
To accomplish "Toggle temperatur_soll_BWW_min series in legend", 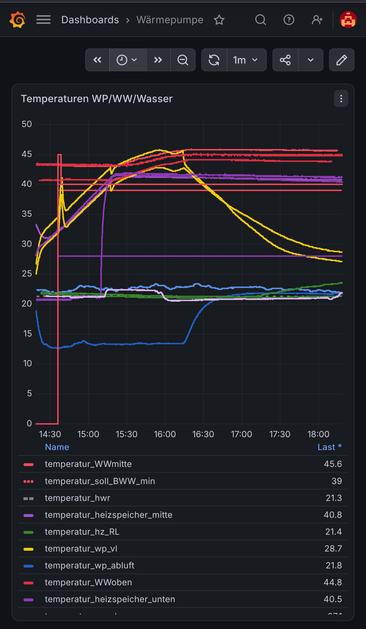I will [x=100, y=481].
